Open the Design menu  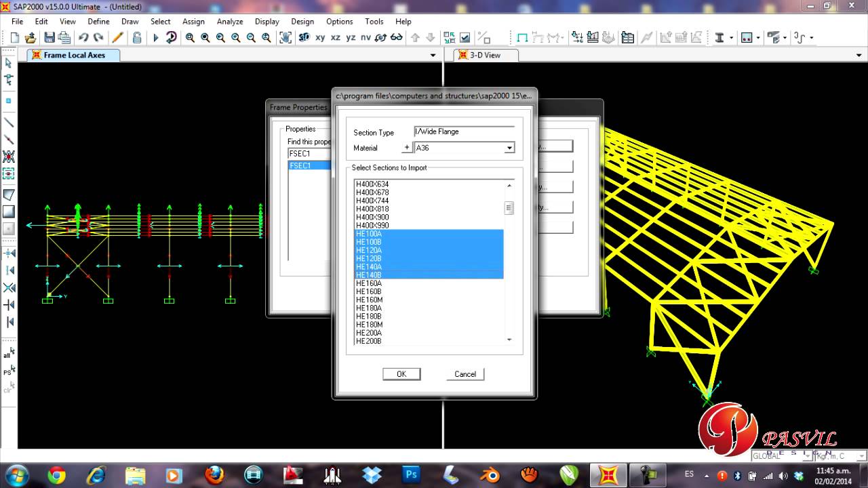click(302, 21)
